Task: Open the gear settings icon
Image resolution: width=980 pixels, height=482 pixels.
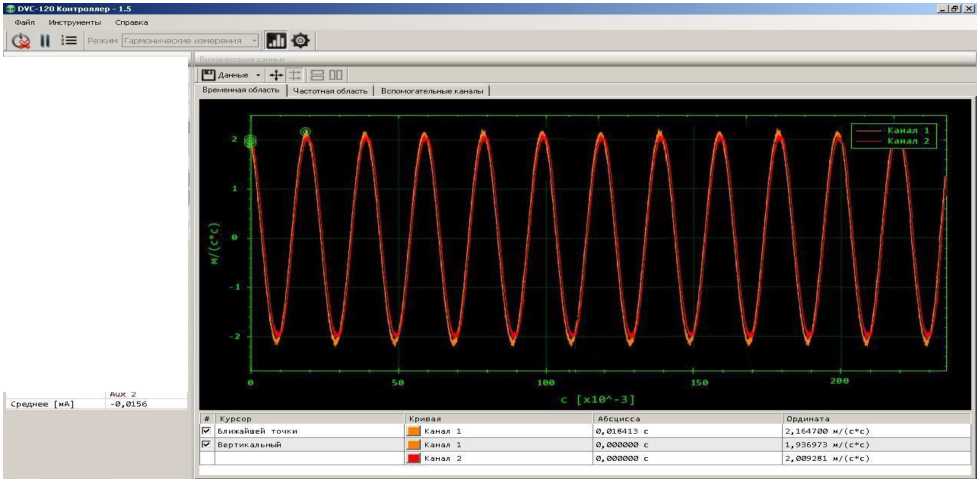Action: click(x=301, y=41)
